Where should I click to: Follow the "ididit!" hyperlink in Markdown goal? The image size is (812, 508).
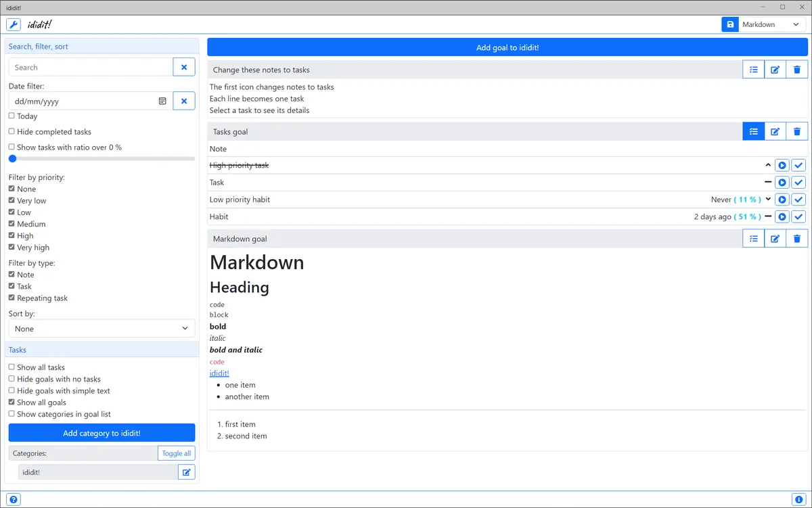click(x=219, y=373)
